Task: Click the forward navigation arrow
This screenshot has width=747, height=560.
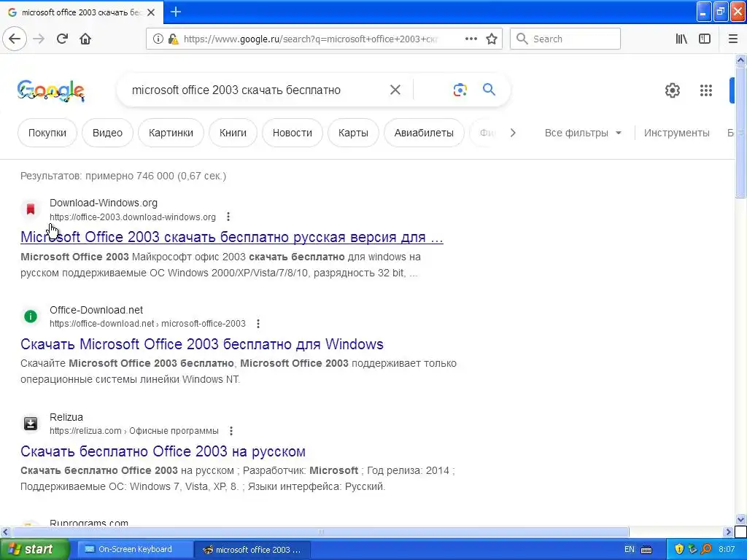Action: click(39, 39)
